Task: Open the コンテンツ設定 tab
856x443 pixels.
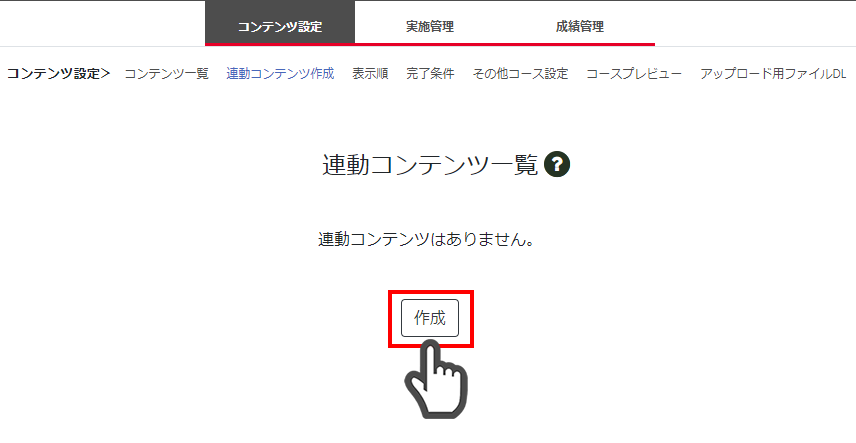Action: tap(280, 23)
